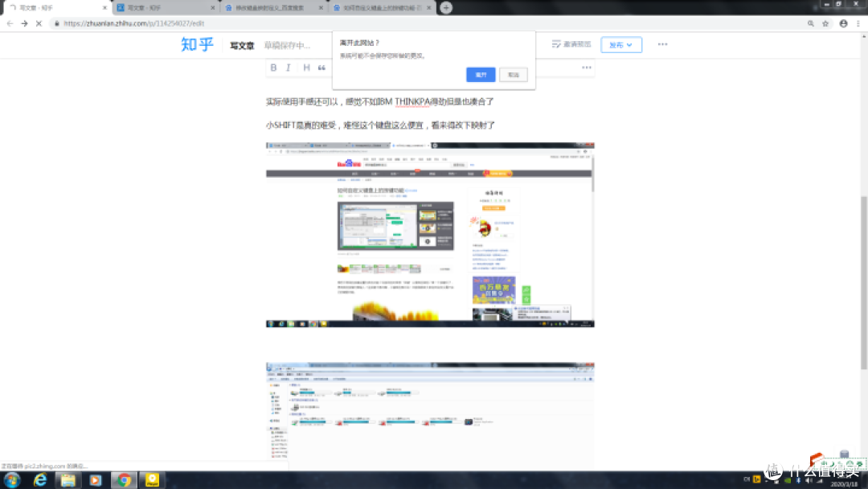Open yellow Player app on taskbar
868x489 pixels.
click(152, 479)
